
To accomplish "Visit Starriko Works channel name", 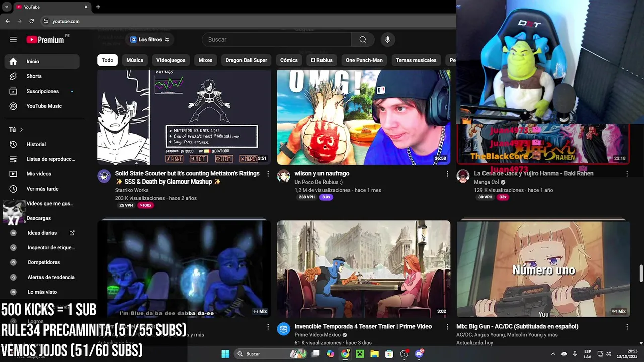I will pos(132,190).
